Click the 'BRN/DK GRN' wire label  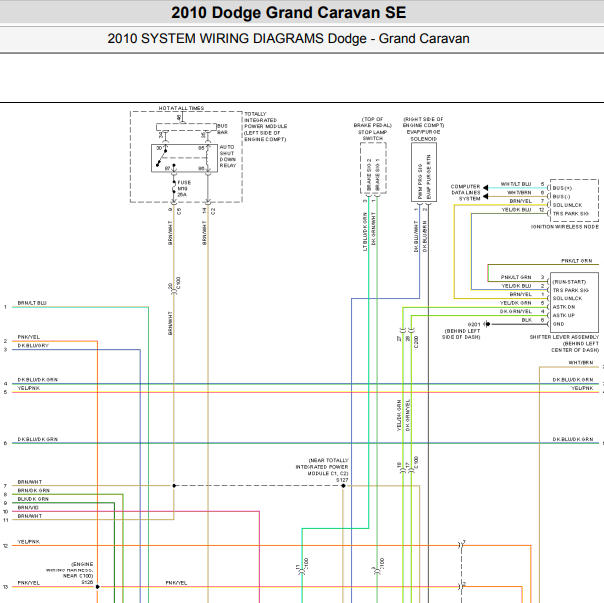[x=34, y=491]
